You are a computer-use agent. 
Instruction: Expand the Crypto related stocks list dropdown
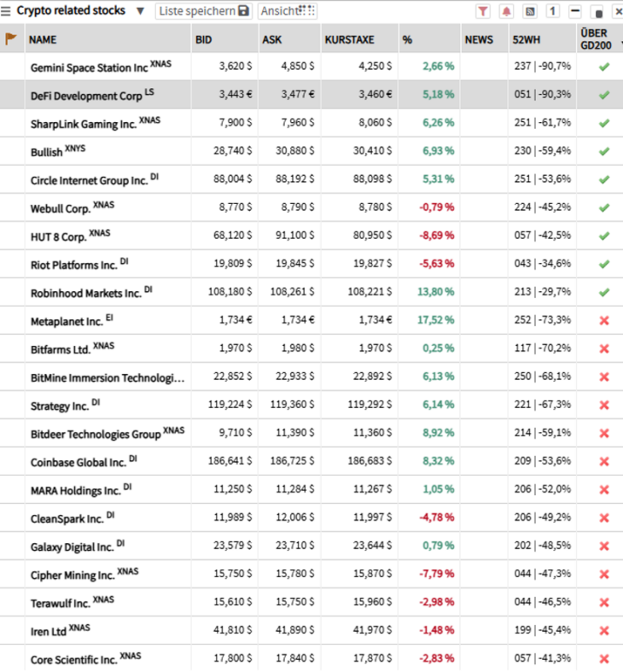tap(140, 11)
